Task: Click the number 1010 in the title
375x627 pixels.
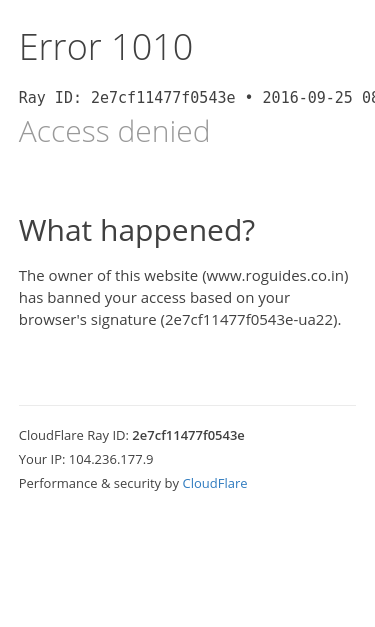Action: point(153,47)
